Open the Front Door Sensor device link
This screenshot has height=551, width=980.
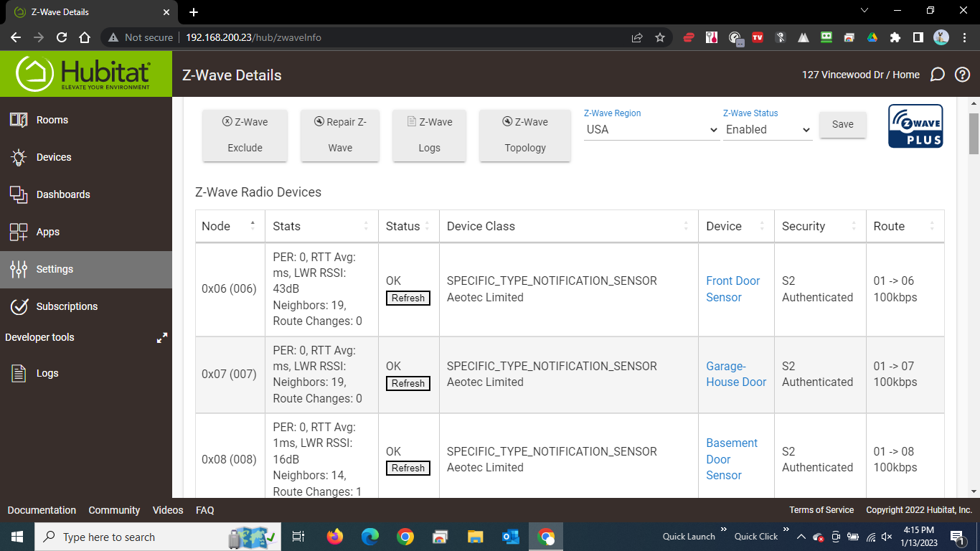pos(732,289)
